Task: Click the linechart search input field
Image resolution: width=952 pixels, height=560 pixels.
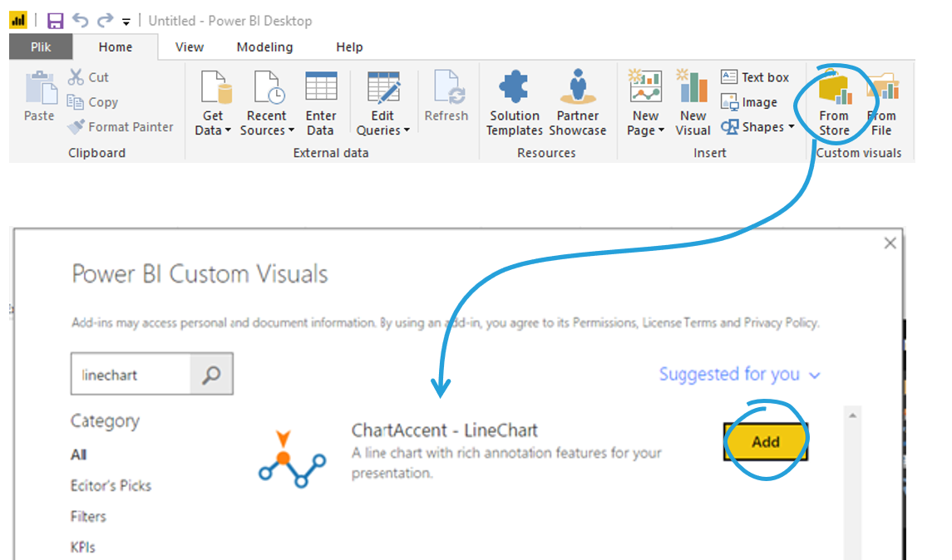Action: coord(131,375)
